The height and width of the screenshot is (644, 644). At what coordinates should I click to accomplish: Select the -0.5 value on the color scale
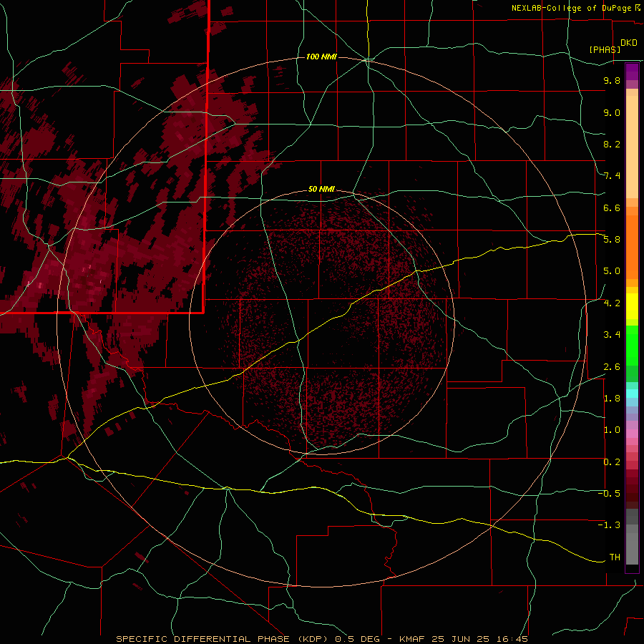pyautogui.click(x=609, y=494)
